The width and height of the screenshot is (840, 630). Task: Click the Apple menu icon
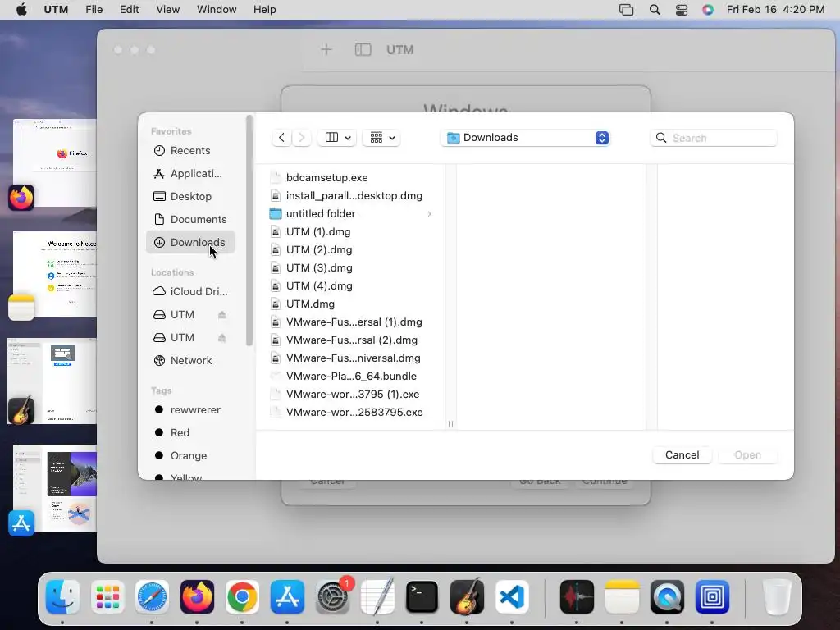pyautogui.click(x=21, y=9)
